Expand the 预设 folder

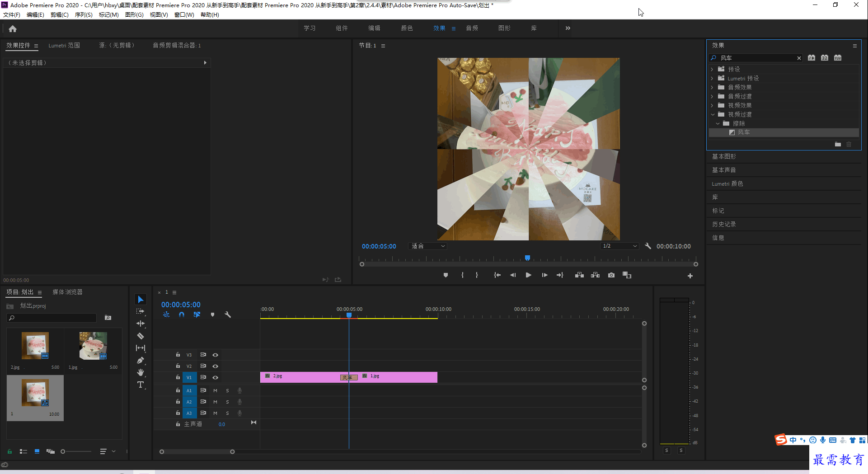click(x=712, y=69)
